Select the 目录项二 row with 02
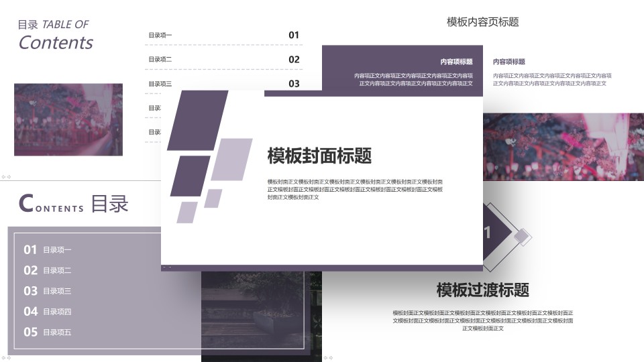 click(x=224, y=60)
